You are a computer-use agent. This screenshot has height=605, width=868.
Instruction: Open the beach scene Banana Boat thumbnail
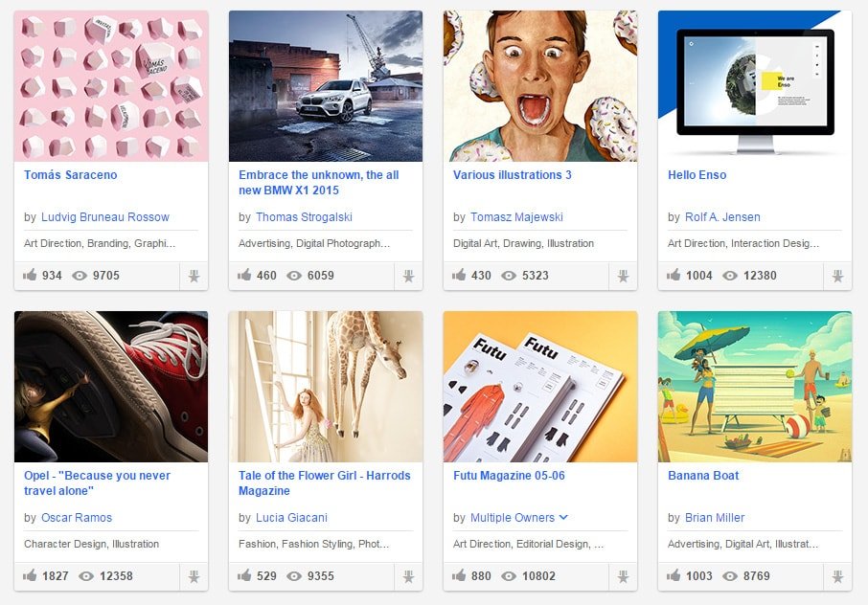[x=755, y=387]
